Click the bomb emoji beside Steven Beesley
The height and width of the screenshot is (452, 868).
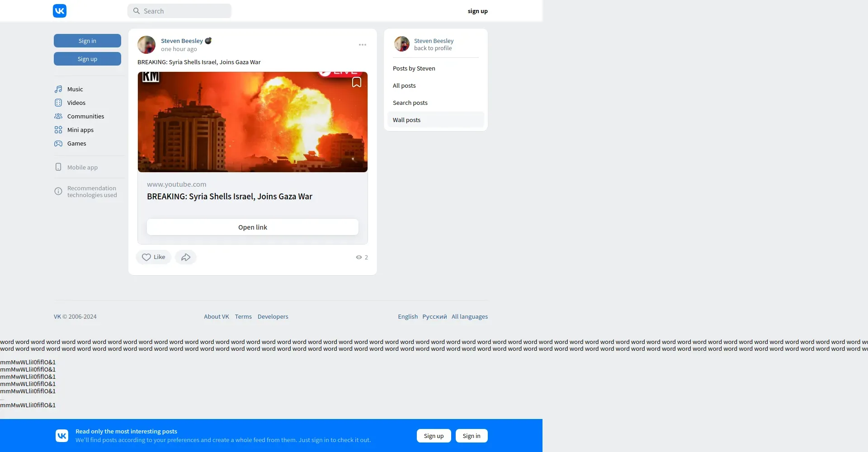[208, 41]
